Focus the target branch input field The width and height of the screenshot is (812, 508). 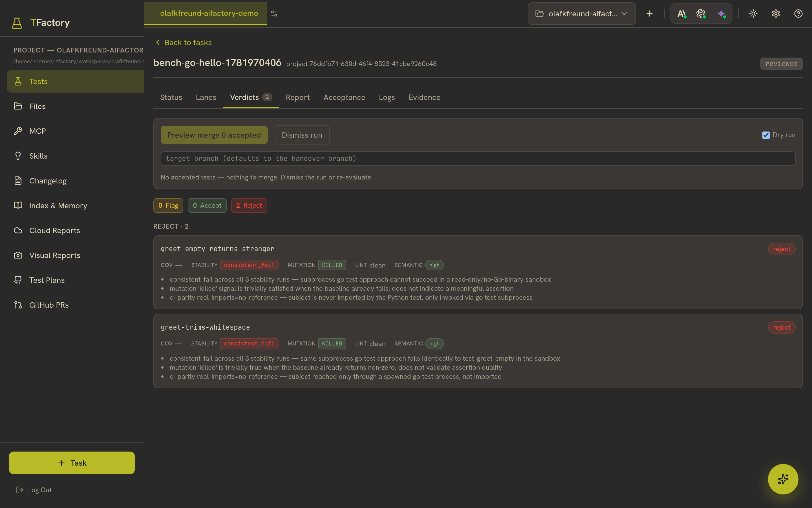pyautogui.click(x=478, y=159)
